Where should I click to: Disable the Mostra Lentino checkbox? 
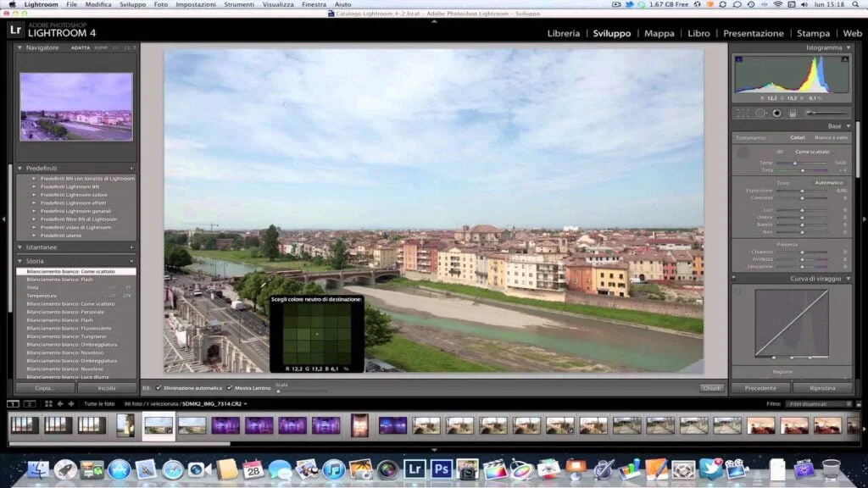click(x=230, y=388)
